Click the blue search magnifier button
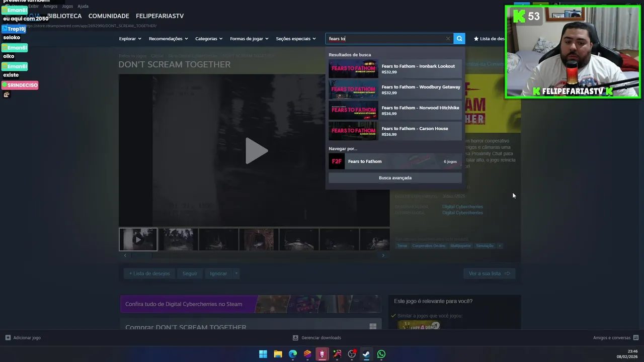The image size is (644, 362). tap(459, 39)
